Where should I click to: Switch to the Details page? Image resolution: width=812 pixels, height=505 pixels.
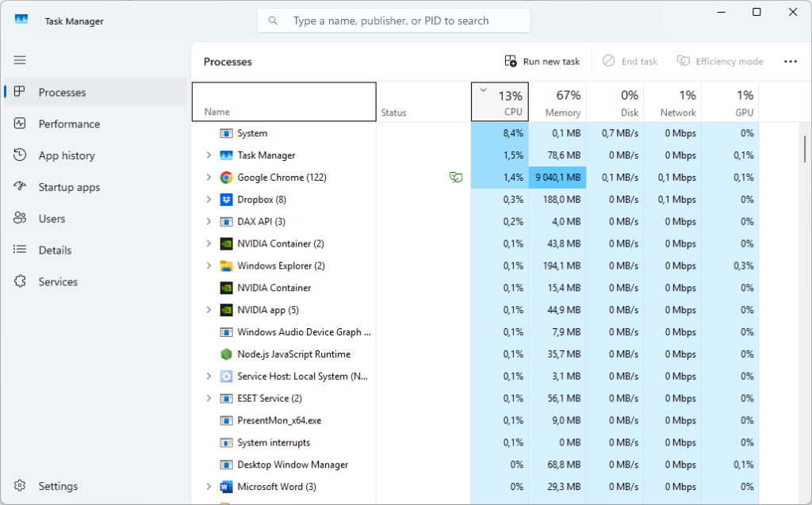tap(95, 250)
